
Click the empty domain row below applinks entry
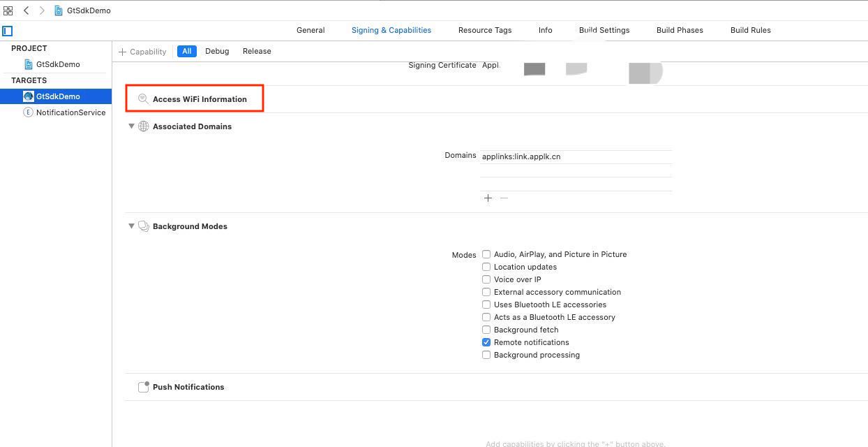click(576, 170)
